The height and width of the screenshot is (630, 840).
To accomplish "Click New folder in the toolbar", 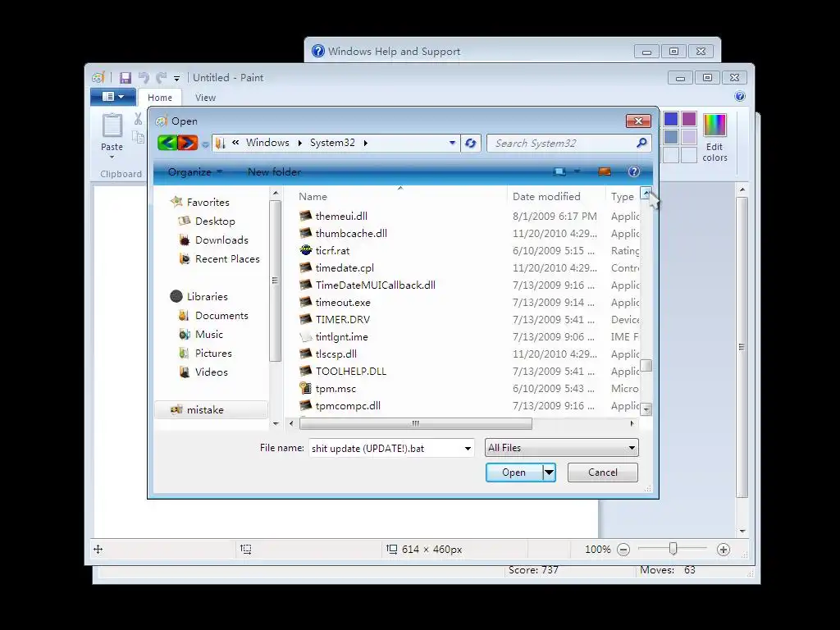I will point(274,172).
